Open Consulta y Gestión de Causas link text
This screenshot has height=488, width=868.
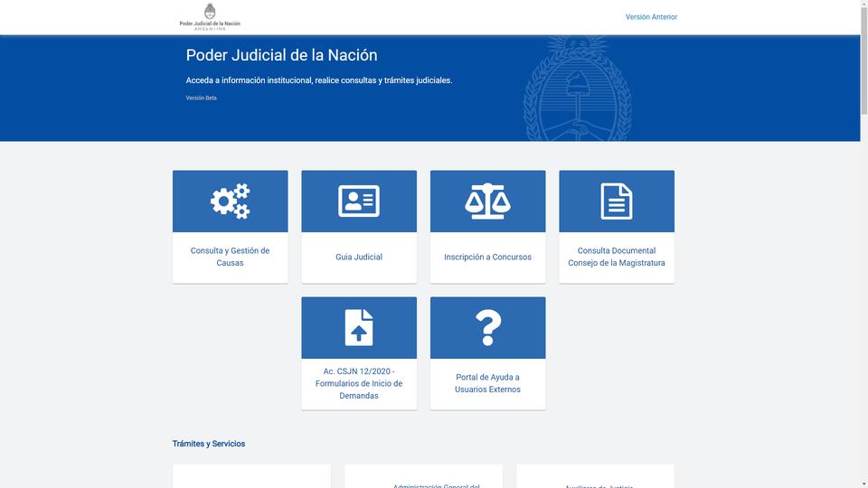point(230,257)
